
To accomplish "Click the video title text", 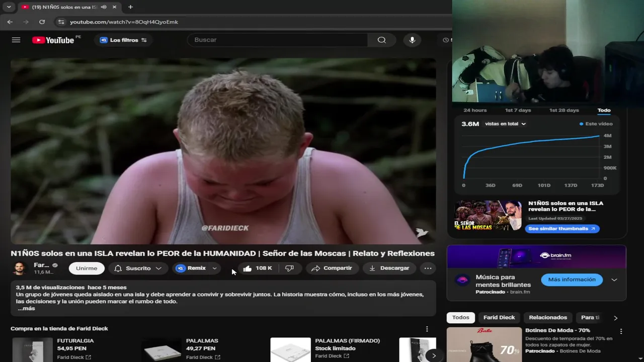I will (x=222, y=253).
